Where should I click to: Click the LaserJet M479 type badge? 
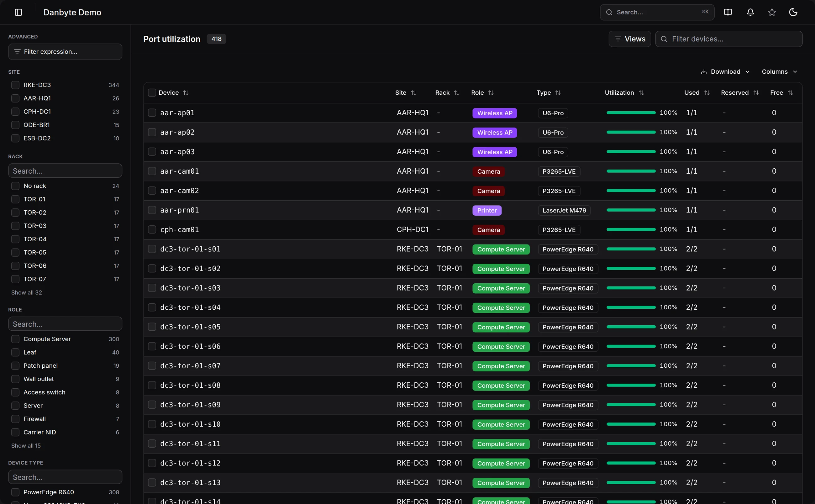point(564,211)
